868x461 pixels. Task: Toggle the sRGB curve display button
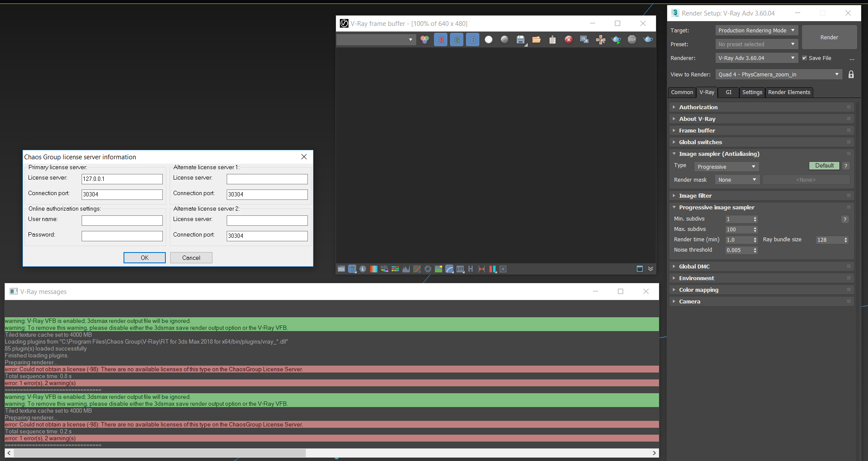pyautogui.click(x=449, y=269)
